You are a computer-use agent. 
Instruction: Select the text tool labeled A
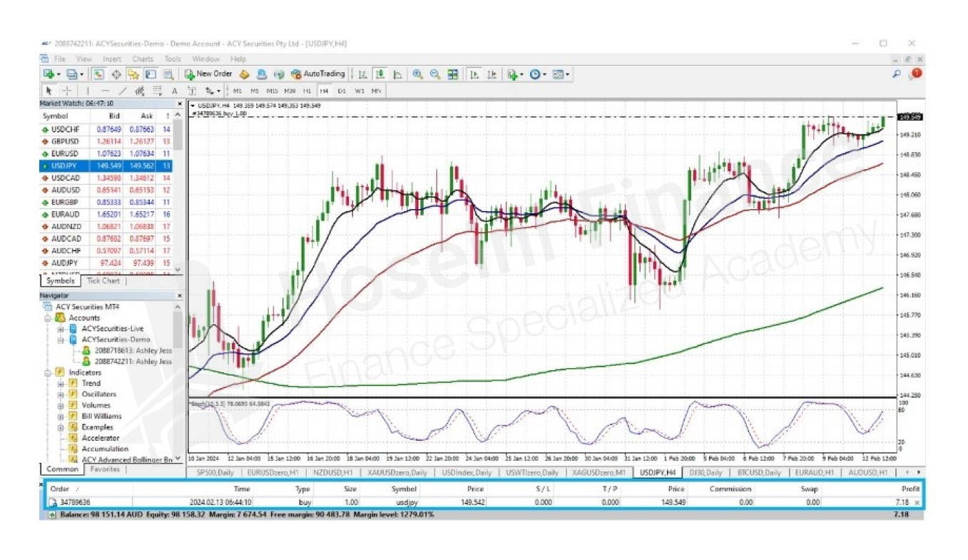click(175, 91)
